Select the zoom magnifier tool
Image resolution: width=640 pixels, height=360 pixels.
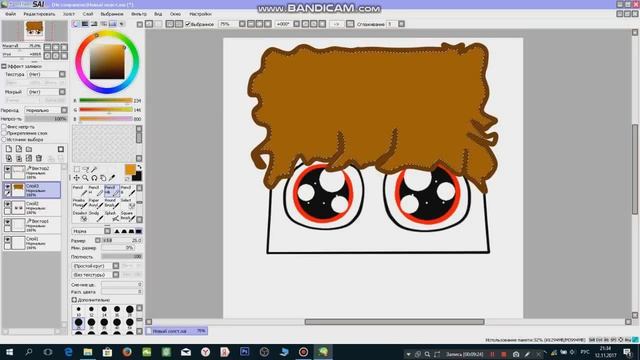pos(86,178)
